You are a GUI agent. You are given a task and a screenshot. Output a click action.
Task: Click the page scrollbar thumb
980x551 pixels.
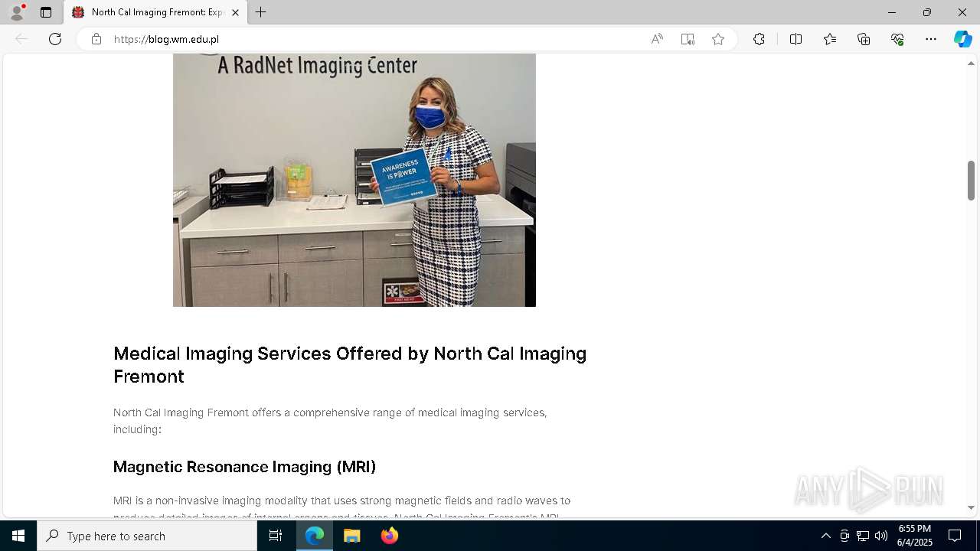coord(971,181)
